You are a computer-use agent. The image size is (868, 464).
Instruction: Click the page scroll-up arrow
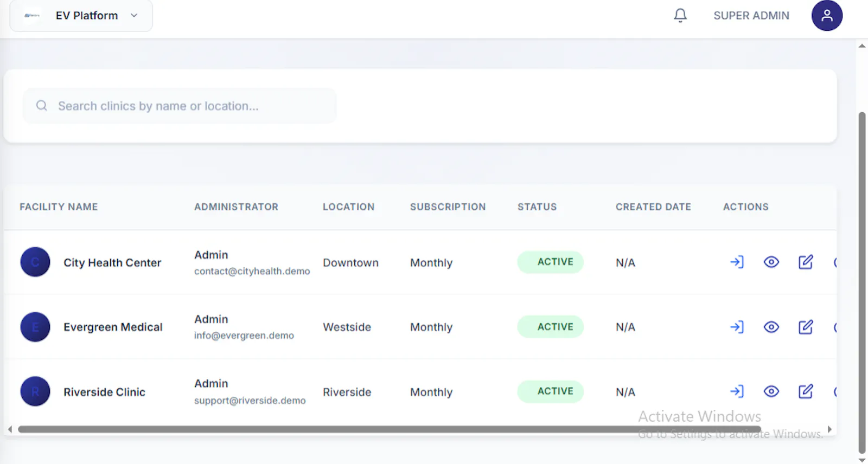(862, 46)
